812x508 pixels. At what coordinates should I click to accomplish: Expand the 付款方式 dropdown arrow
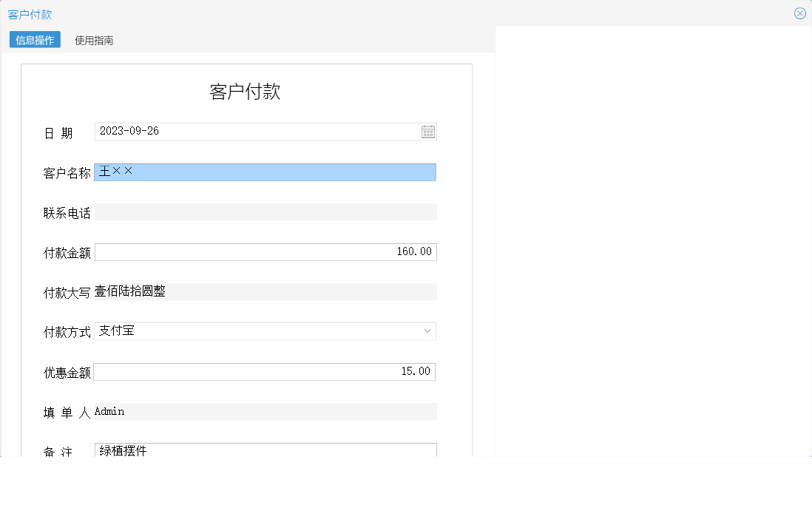427,331
